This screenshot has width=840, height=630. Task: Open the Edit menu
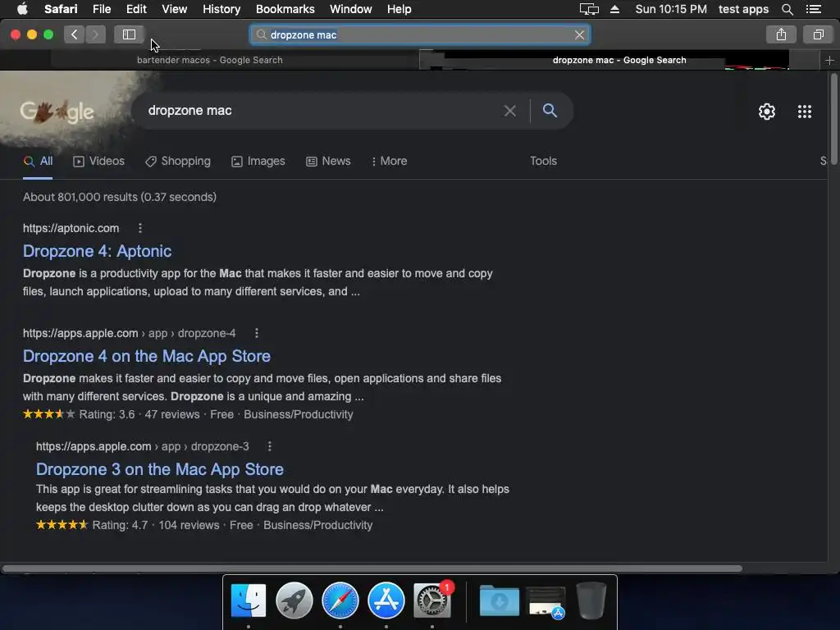(x=136, y=9)
